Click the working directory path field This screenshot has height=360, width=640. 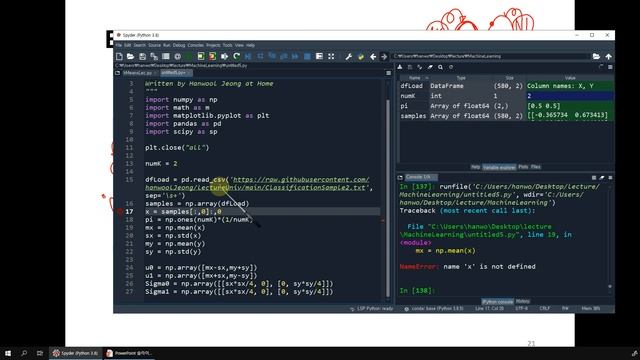coord(492,56)
